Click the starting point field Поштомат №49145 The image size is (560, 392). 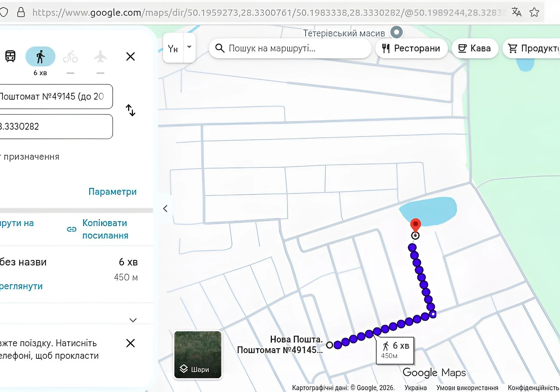[x=55, y=97]
